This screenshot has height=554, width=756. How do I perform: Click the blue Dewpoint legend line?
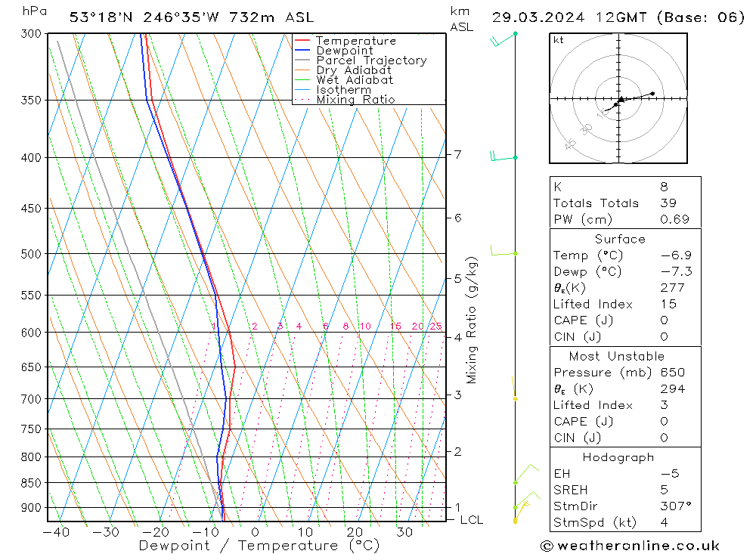(302, 50)
